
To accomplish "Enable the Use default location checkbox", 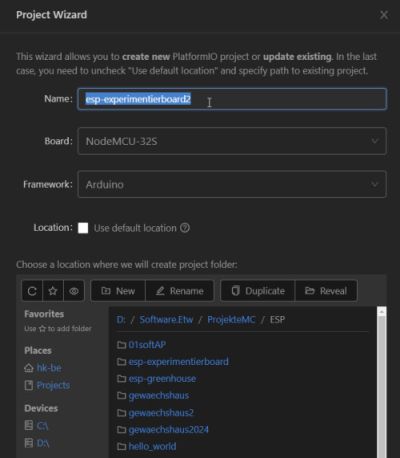I will point(83,228).
